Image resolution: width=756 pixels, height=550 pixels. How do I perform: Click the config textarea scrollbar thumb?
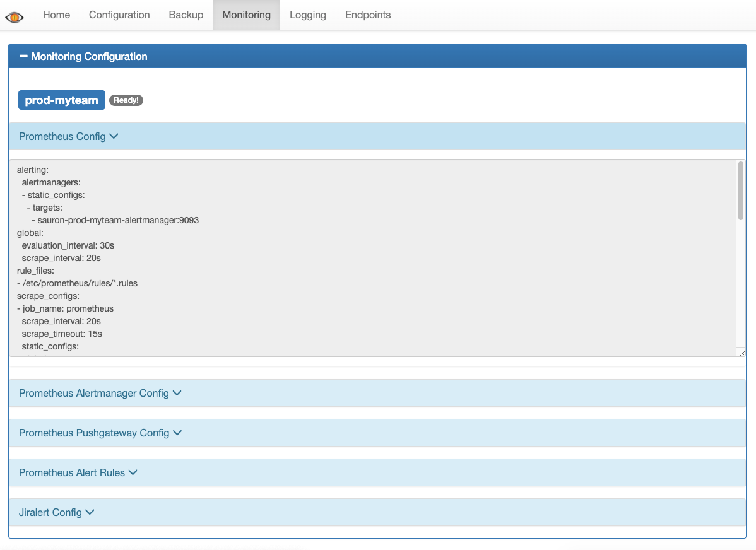click(x=740, y=190)
